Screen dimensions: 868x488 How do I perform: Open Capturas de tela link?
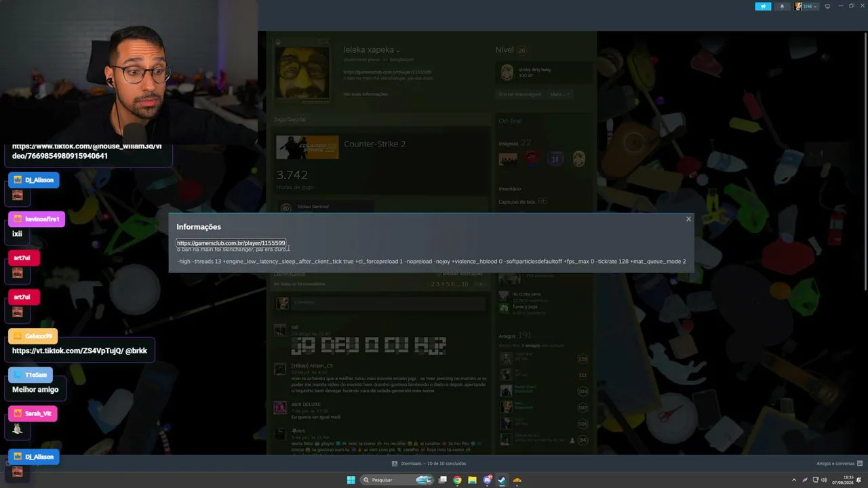523,202
